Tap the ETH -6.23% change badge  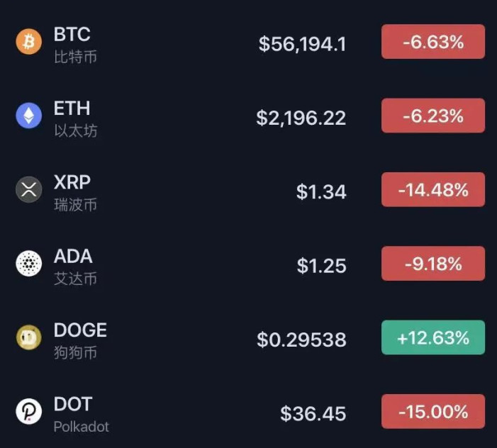[433, 116]
